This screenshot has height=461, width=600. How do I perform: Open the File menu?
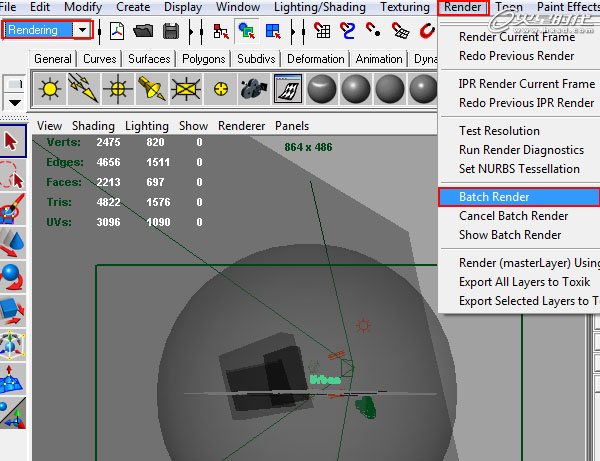pyautogui.click(x=8, y=7)
